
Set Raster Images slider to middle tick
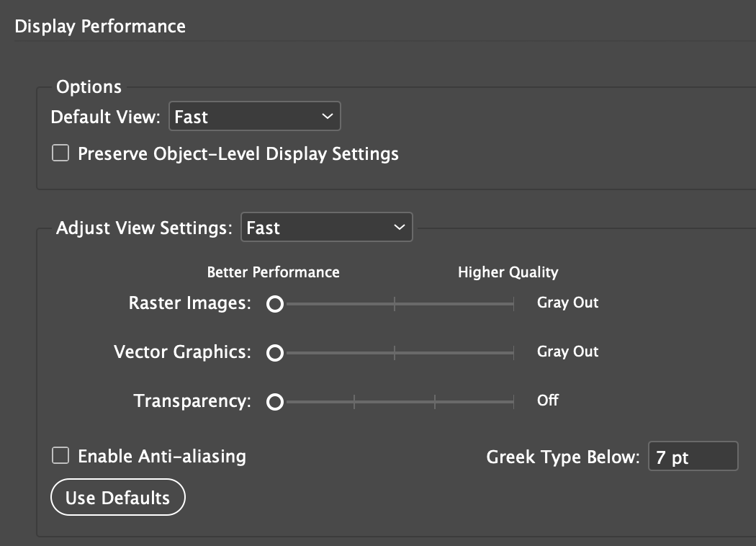(x=395, y=305)
